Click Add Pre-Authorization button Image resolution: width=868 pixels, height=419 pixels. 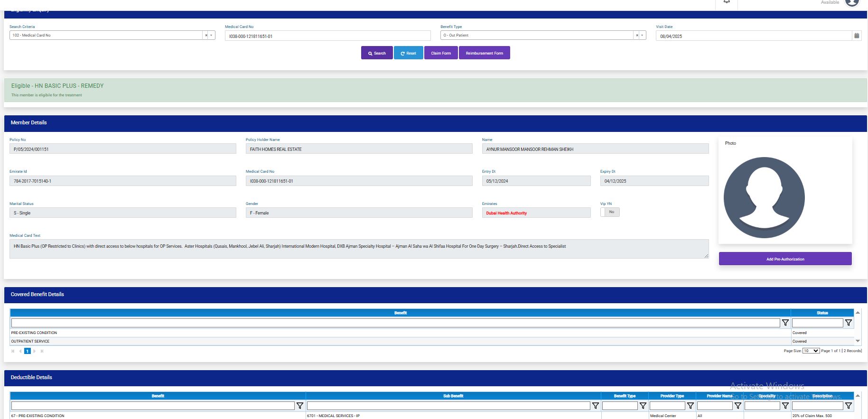785,259
